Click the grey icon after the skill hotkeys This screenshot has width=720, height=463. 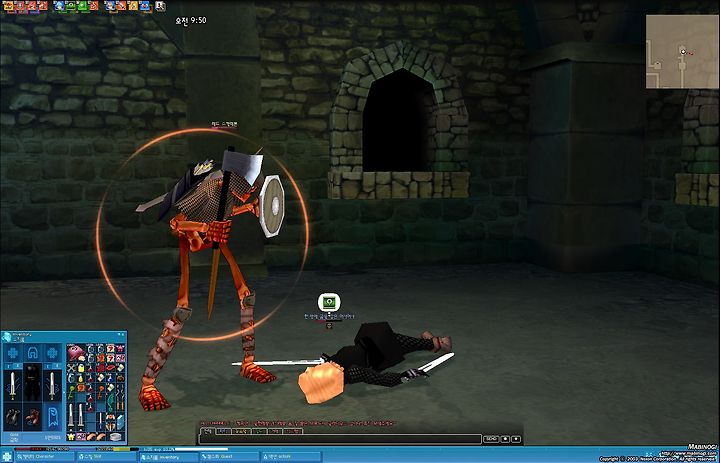[160, 6]
